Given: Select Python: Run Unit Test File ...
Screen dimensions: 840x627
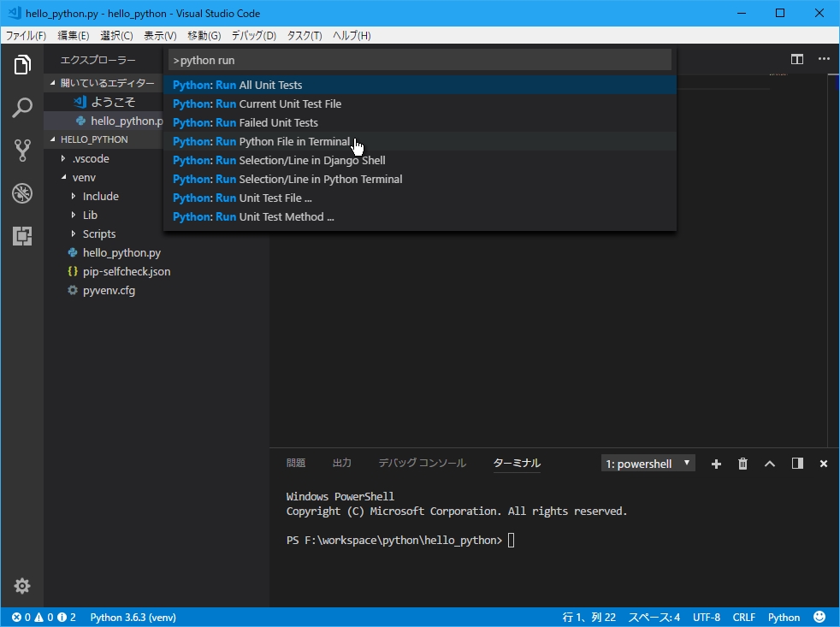Looking at the screenshot, I should click(x=419, y=198).
